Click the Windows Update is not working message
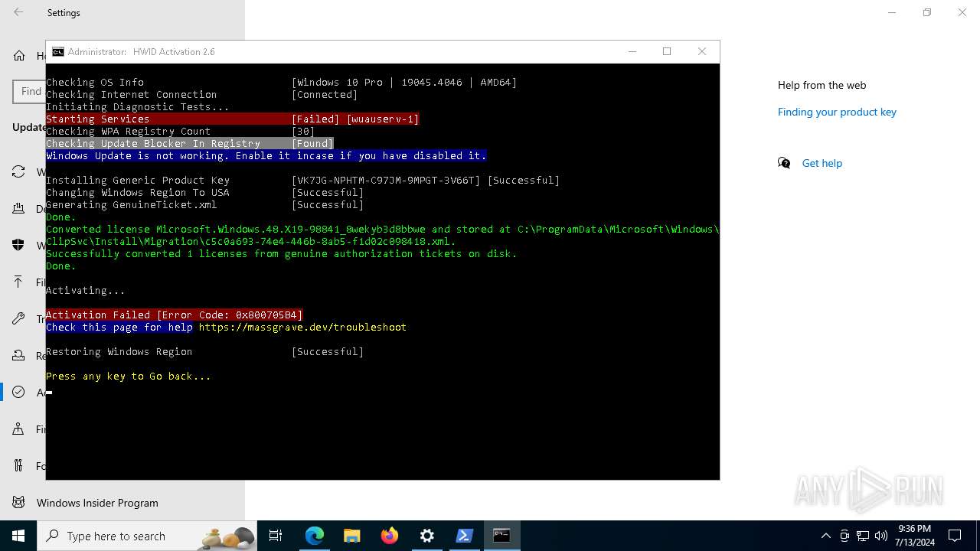Image resolution: width=980 pixels, height=551 pixels. (x=266, y=155)
